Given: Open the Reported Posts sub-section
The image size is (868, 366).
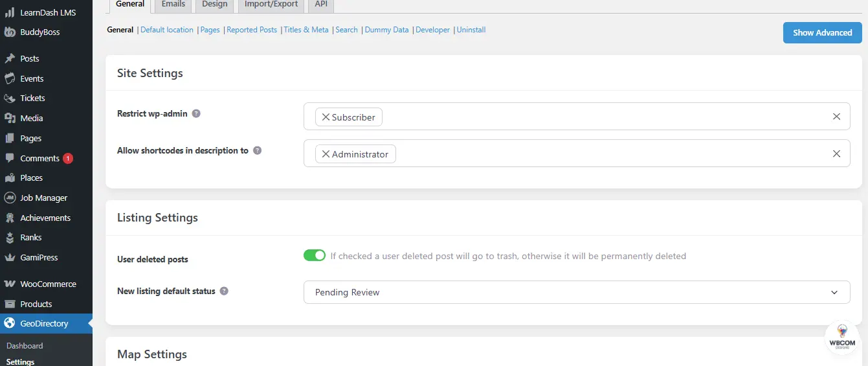Looking at the screenshot, I should coord(252,30).
